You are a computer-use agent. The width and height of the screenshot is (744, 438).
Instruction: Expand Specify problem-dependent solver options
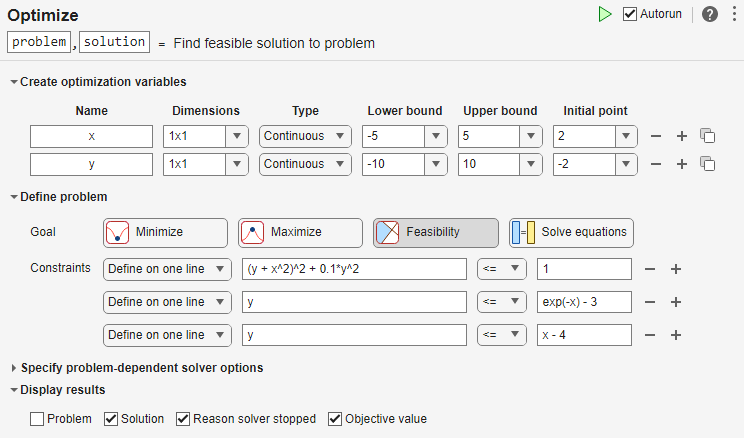[141, 367]
